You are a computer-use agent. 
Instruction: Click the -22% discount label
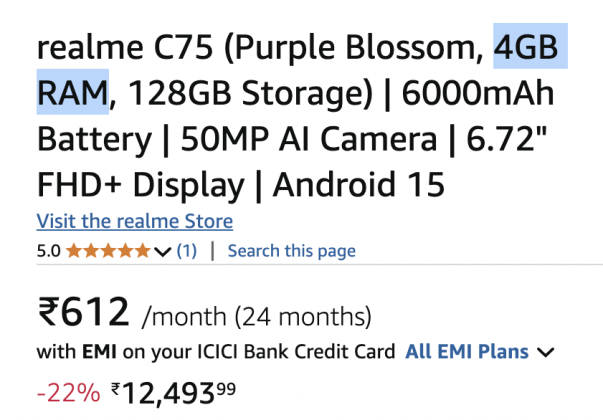click(68, 393)
